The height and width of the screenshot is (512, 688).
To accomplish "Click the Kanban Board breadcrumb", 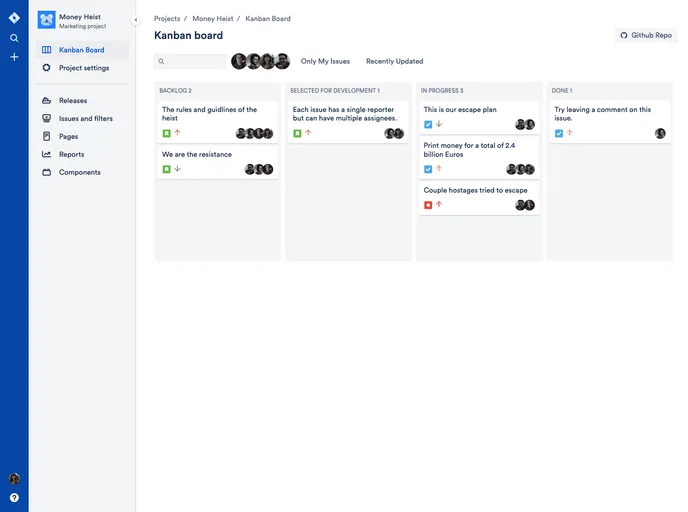I will tap(268, 18).
